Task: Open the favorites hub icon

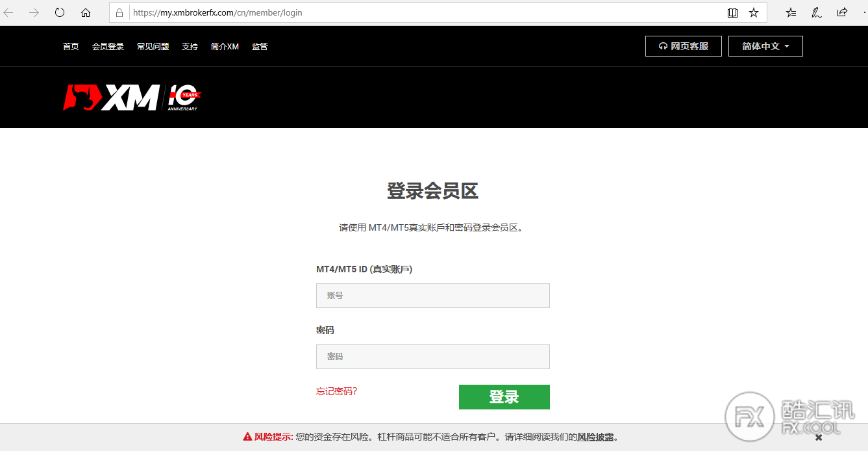Action: (791, 12)
